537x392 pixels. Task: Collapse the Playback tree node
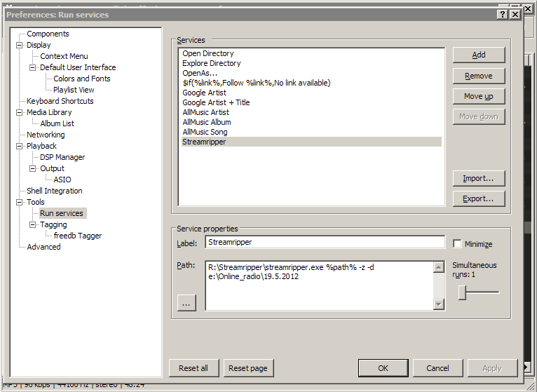(20, 146)
